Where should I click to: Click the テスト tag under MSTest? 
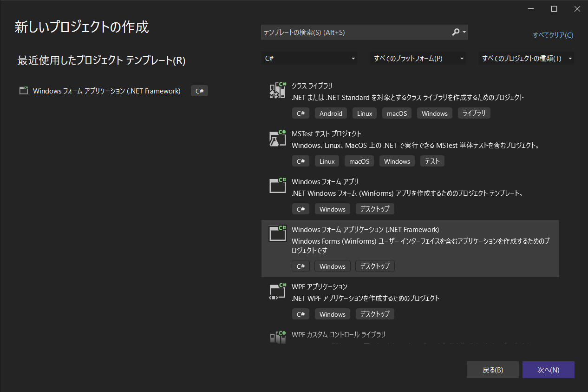coord(432,161)
